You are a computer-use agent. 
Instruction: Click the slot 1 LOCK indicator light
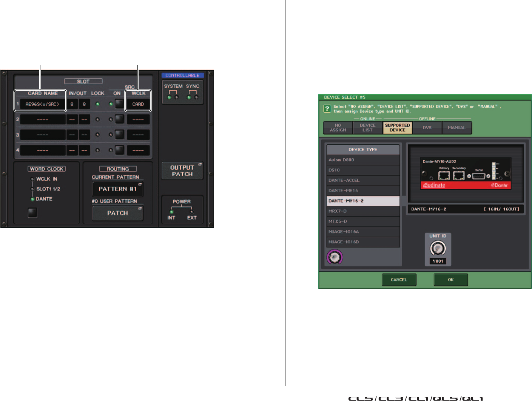click(x=98, y=104)
